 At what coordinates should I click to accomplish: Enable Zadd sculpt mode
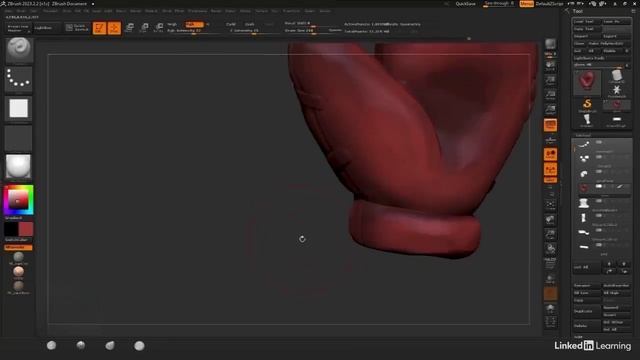click(231, 24)
